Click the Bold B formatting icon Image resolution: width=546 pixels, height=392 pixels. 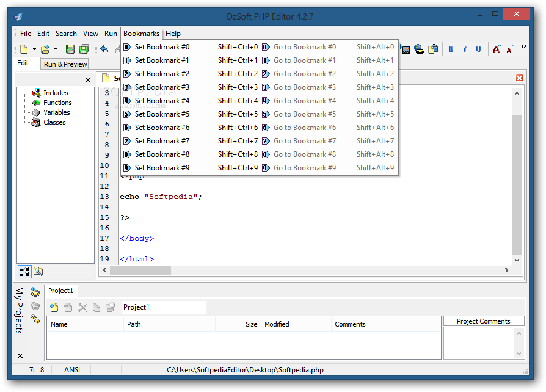[451, 49]
